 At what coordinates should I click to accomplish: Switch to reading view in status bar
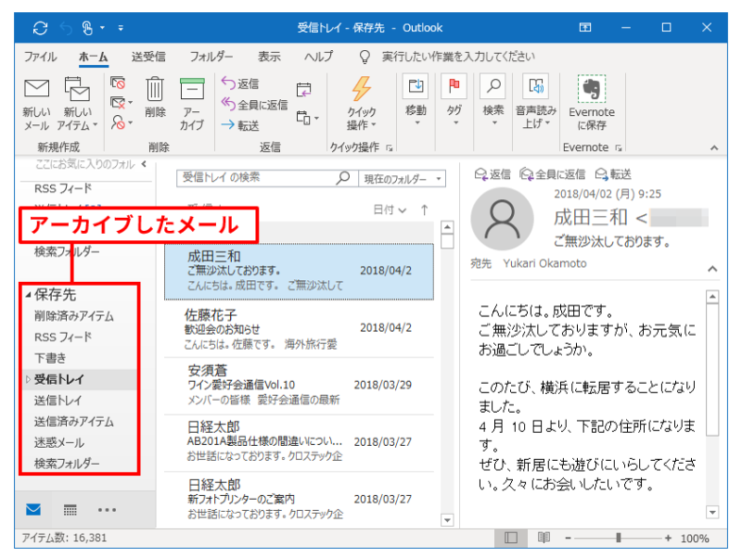(544, 538)
